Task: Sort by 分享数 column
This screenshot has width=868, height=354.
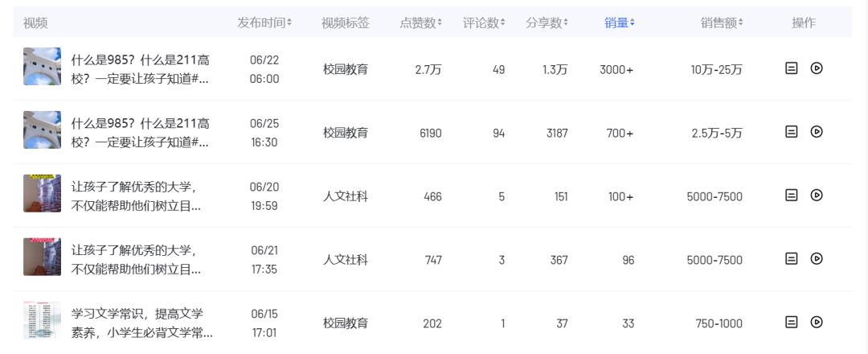Action: click(547, 23)
